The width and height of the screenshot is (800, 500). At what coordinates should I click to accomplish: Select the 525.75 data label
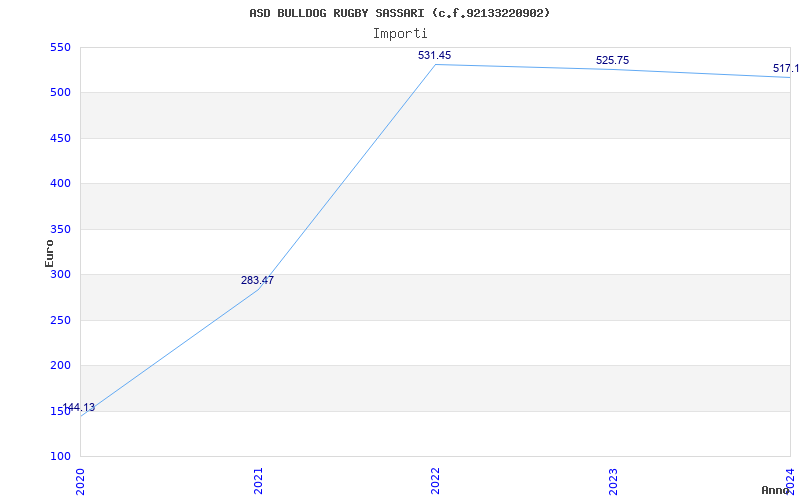612,61
